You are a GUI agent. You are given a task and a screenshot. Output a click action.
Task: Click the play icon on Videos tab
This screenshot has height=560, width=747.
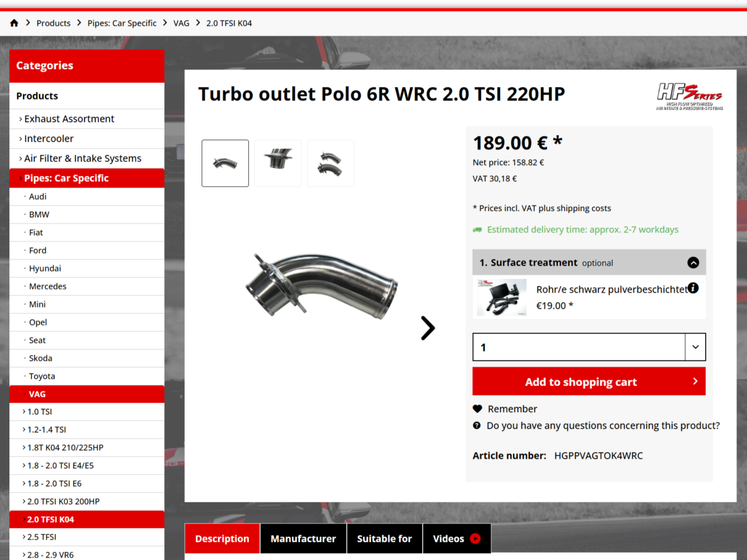pos(476,539)
